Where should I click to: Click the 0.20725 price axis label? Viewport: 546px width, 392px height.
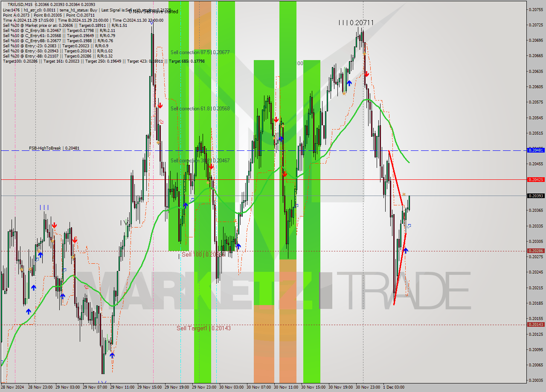pyautogui.click(x=536, y=25)
